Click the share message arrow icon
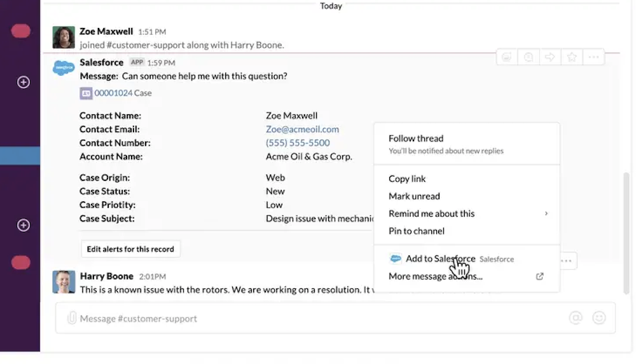This screenshot has height=364, width=636. click(x=550, y=57)
